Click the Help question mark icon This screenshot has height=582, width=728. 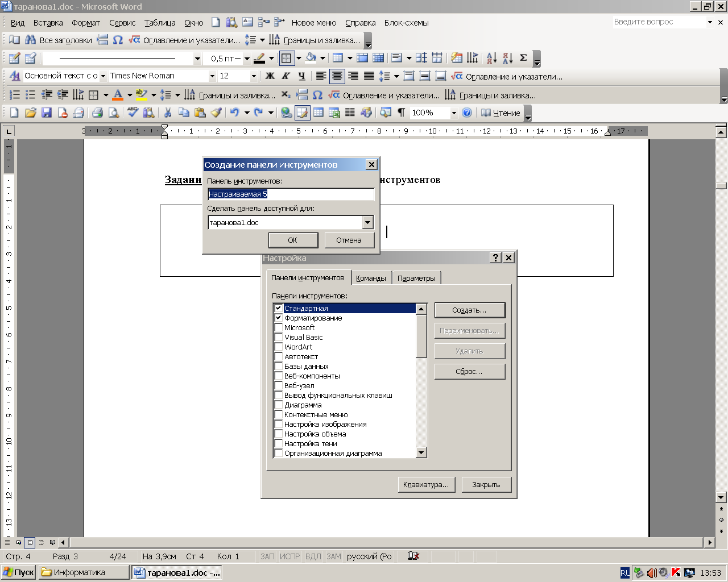pyautogui.click(x=467, y=113)
